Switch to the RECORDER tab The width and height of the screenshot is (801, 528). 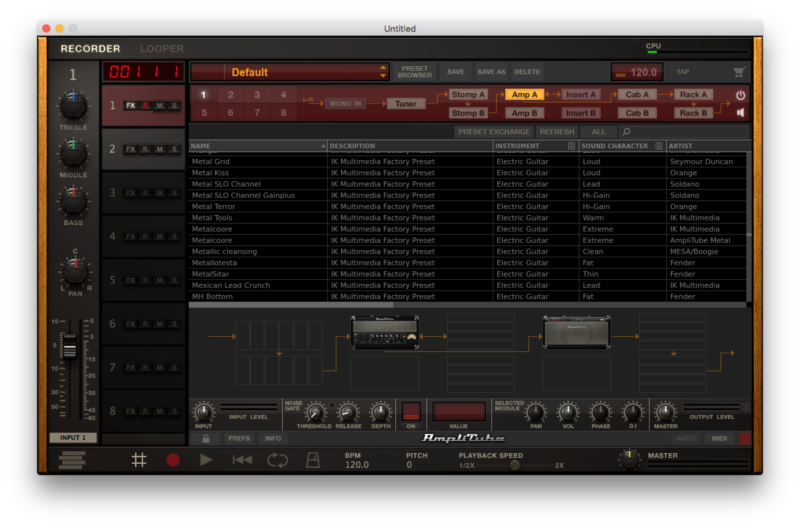pos(90,49)
